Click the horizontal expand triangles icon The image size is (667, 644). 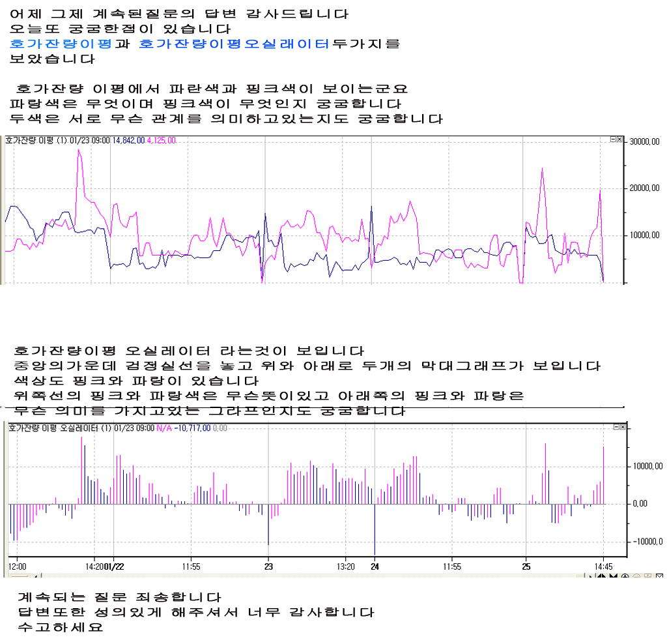[x=602, y=576]
